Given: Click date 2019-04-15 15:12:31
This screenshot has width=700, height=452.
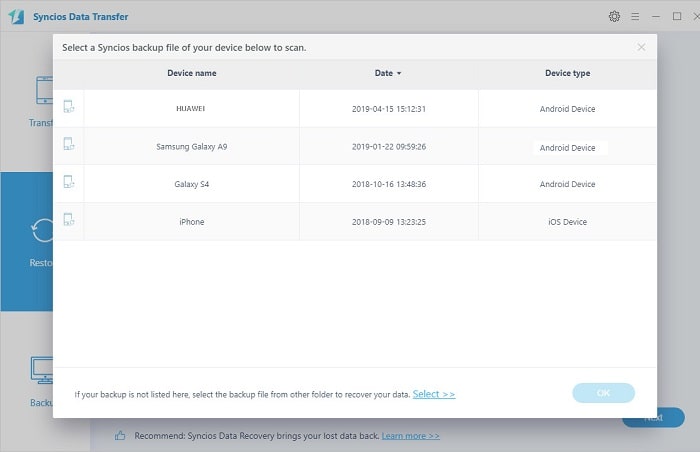Looking at the screenshot, I should pyautogui.click(x=389, y=109).
